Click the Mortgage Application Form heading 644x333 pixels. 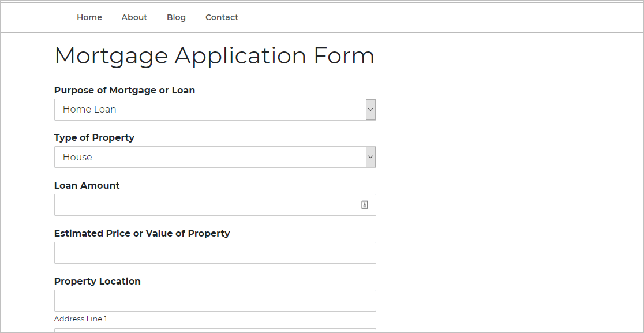215,56
